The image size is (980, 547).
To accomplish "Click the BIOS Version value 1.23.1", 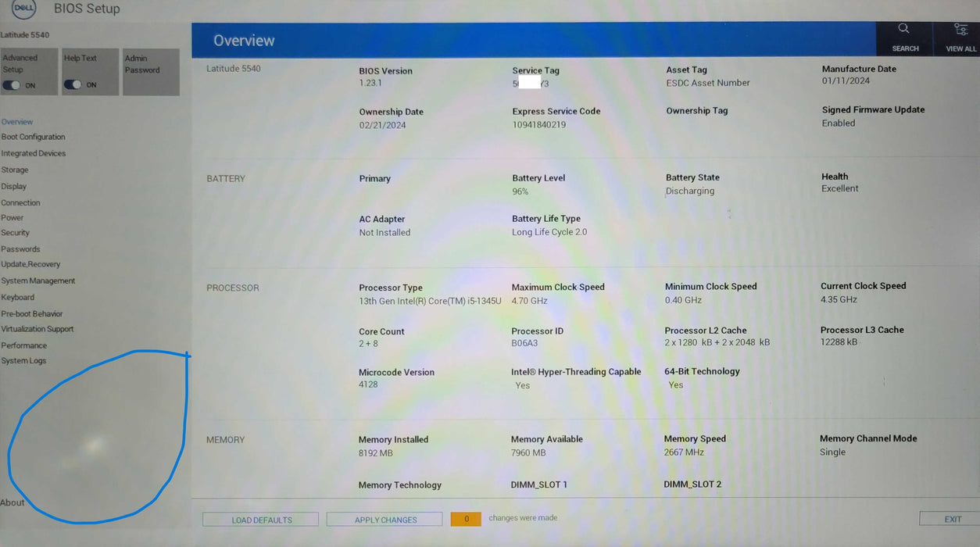I will point(370,83).
